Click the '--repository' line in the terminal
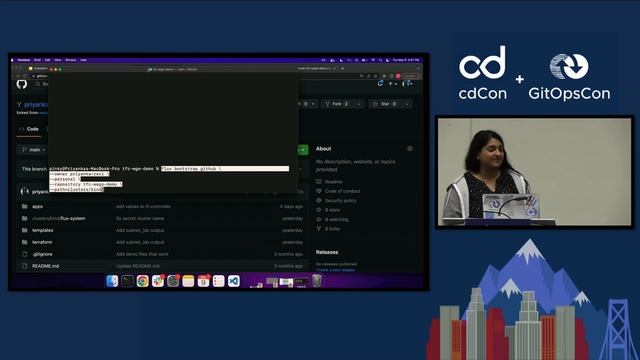The width and height of the screenshot is (640, 360). [86, 184]
